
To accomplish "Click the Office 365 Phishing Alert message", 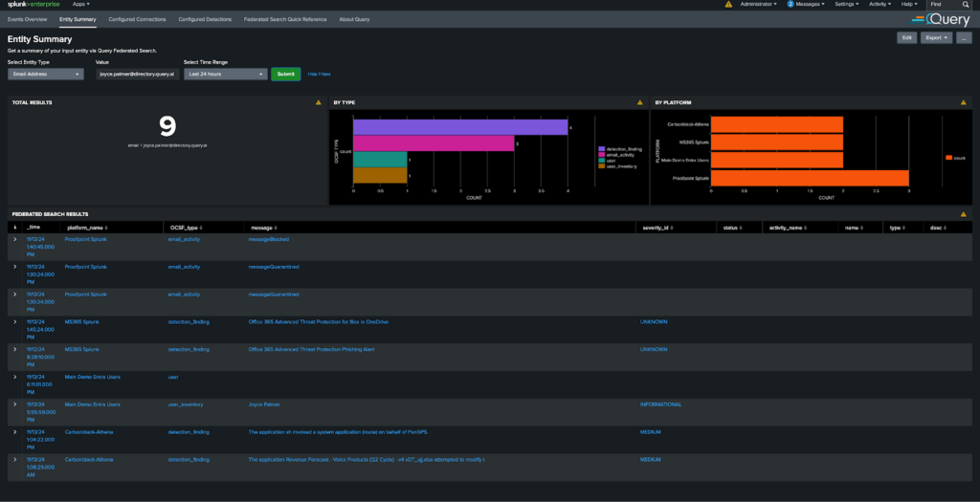I will point(311,349).
